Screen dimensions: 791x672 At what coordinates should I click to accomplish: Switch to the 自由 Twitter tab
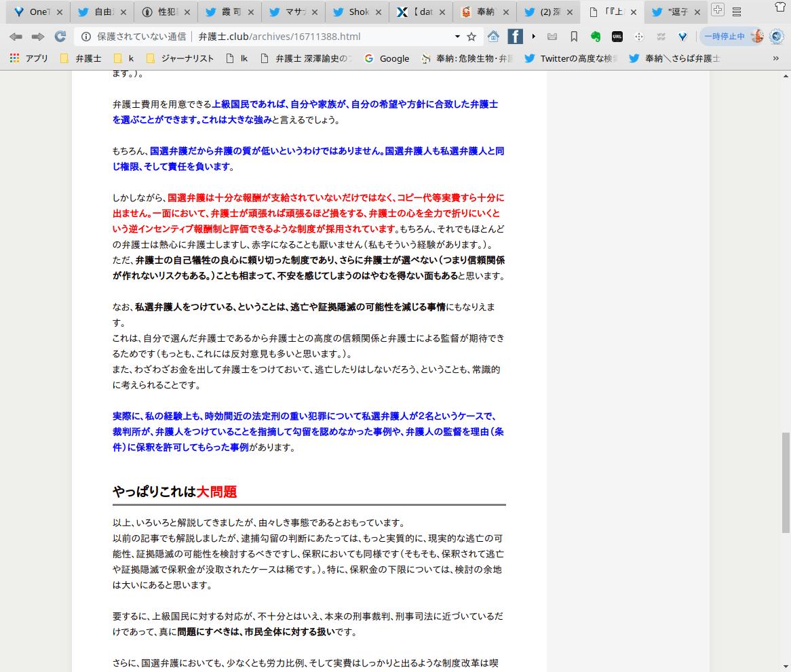101,12
